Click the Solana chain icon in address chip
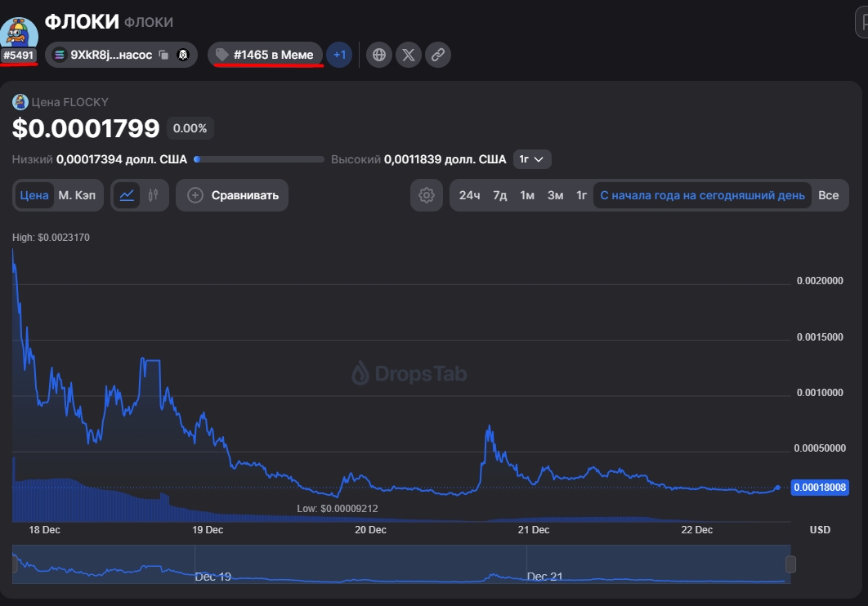 coord(59,55)
